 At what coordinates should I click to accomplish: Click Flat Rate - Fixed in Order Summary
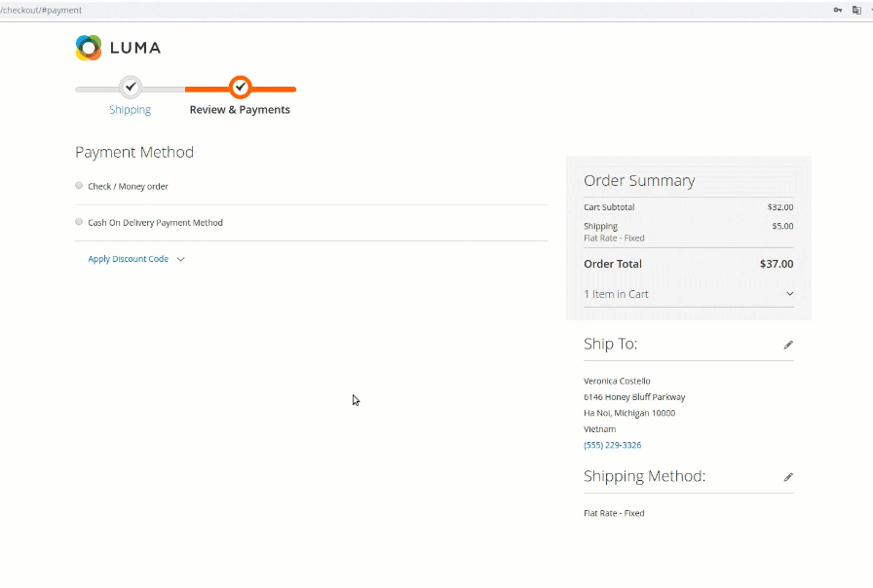pyautogui.click(x=614, y=239)
